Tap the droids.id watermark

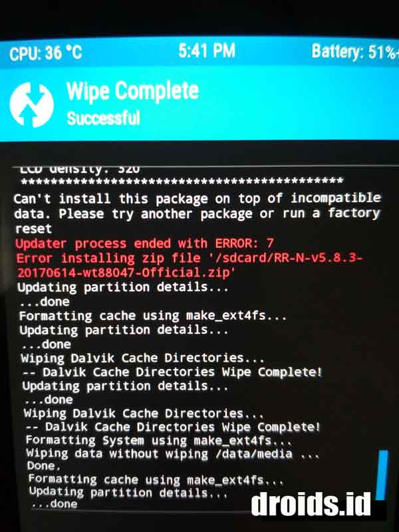tap(311, 504)
